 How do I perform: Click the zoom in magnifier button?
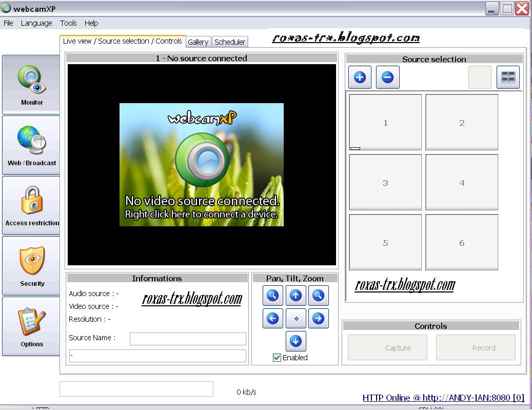pyautogui.click(x=318, y=296)
